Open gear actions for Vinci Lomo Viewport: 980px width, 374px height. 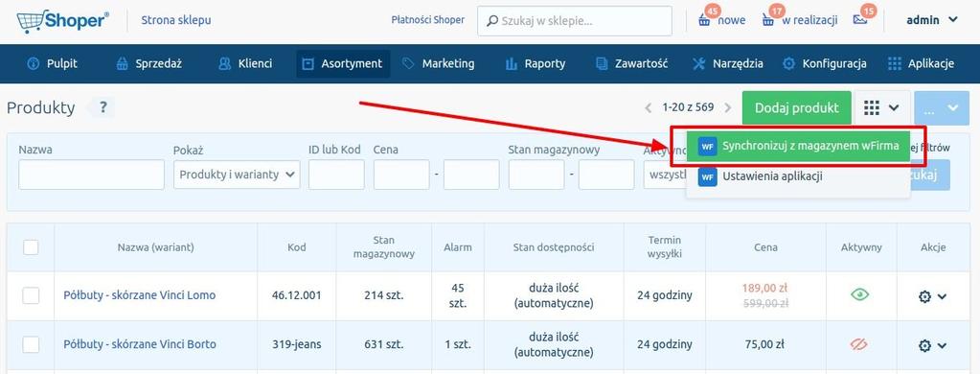(x=932, y=296)
